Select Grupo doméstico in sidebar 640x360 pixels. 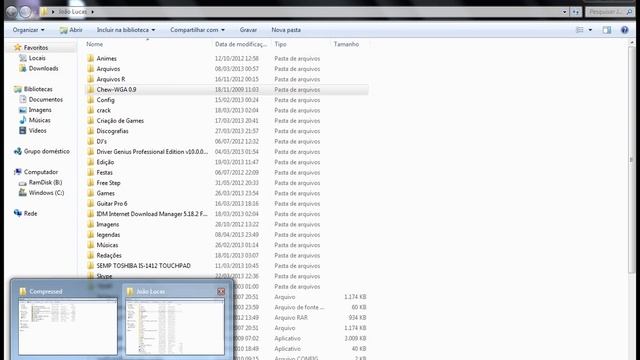[47, 151]
